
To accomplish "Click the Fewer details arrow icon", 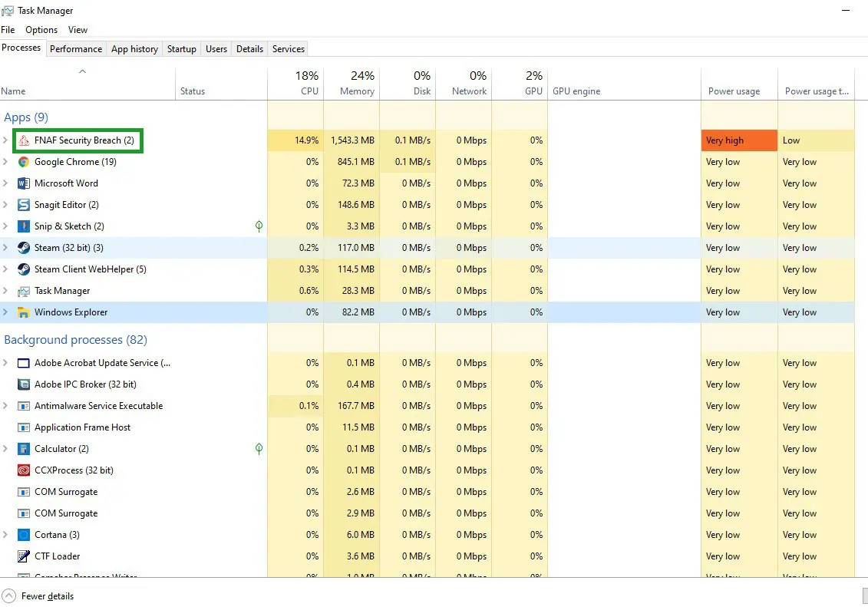I will click(x=9, y=596).
